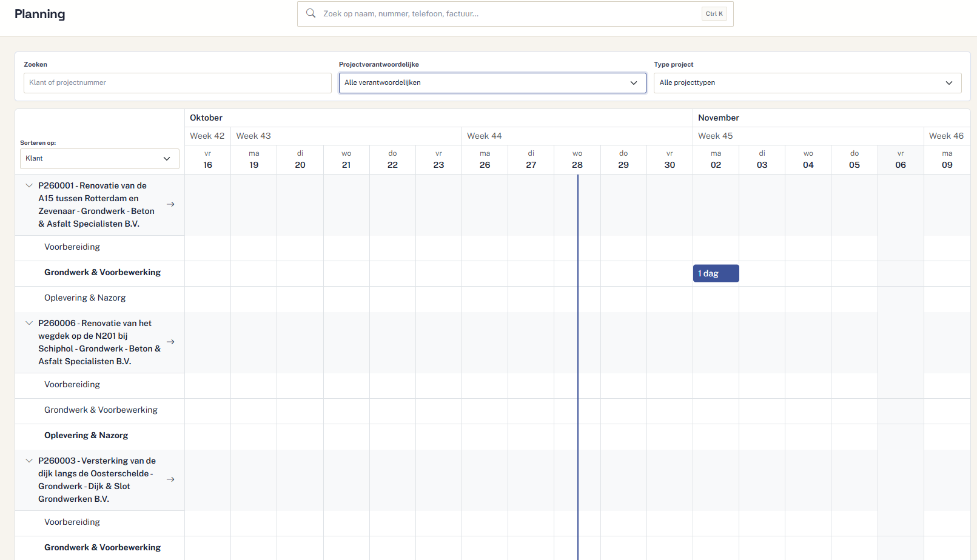Collapse project P260006 with its chevron
Viewport: 977px width, 560px height.
tap(29, 323)
